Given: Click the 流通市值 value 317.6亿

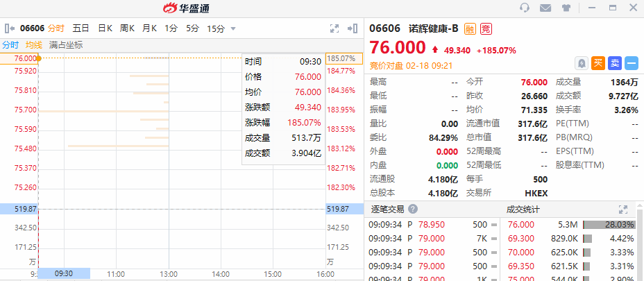Looking at the screenshot, I should tap(533, 124).
